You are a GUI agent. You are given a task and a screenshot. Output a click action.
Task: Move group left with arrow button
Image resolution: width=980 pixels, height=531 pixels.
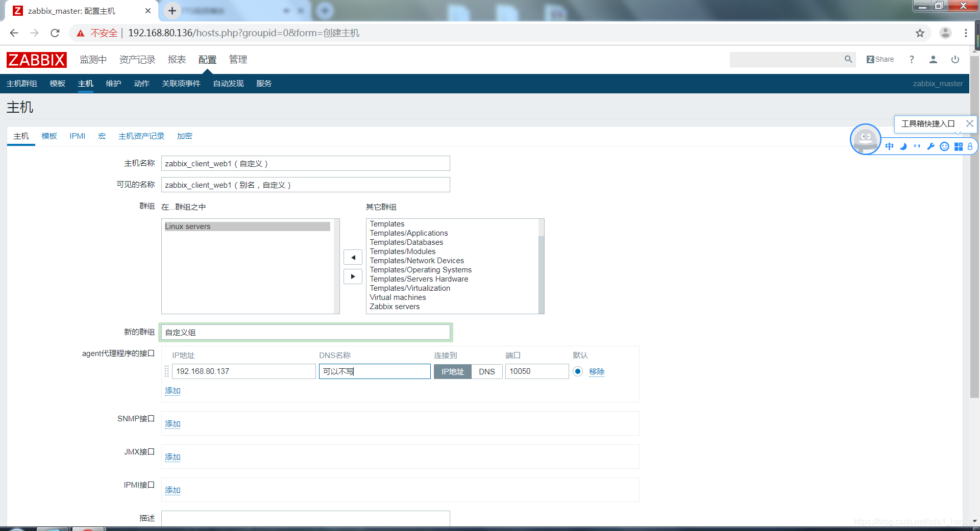point(353,257)
